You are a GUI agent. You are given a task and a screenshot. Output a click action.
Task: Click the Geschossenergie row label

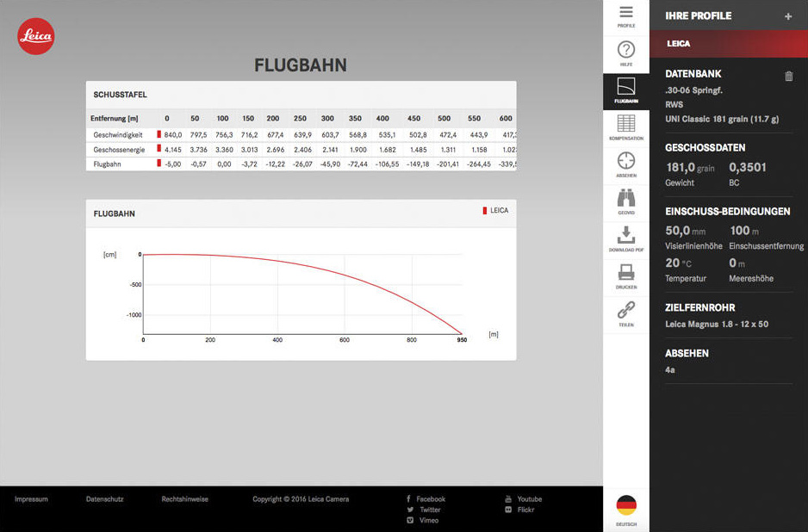[x=119, y=150]
